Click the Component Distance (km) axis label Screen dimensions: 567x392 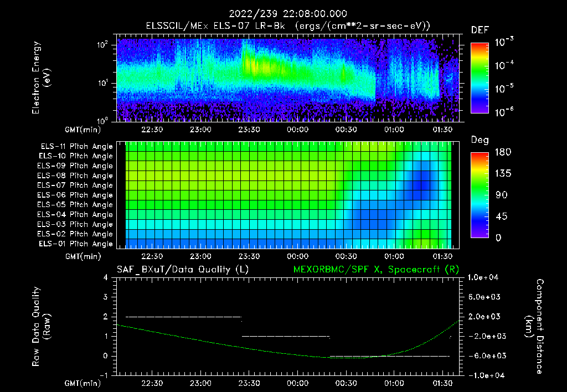tap(534, 327)
